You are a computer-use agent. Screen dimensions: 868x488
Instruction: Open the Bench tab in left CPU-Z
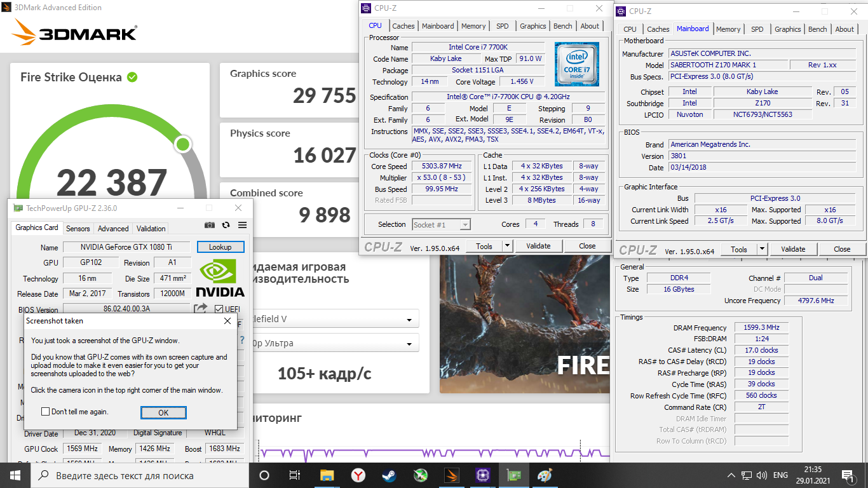coord(563,26)
